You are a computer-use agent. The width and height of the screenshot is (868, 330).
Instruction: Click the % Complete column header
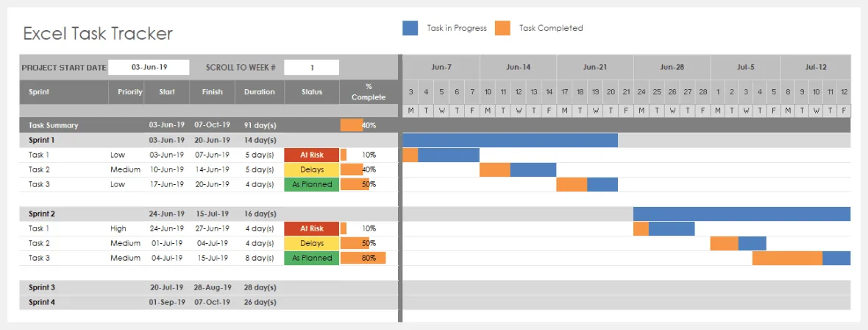369,92
